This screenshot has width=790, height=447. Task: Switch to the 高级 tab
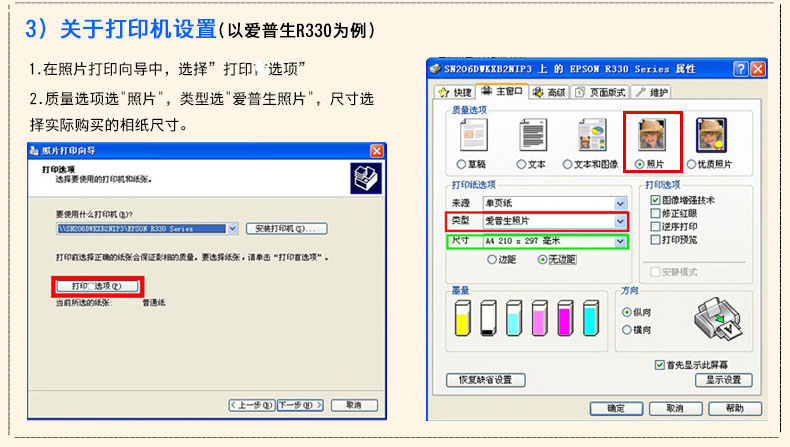[x=549, y=92]
